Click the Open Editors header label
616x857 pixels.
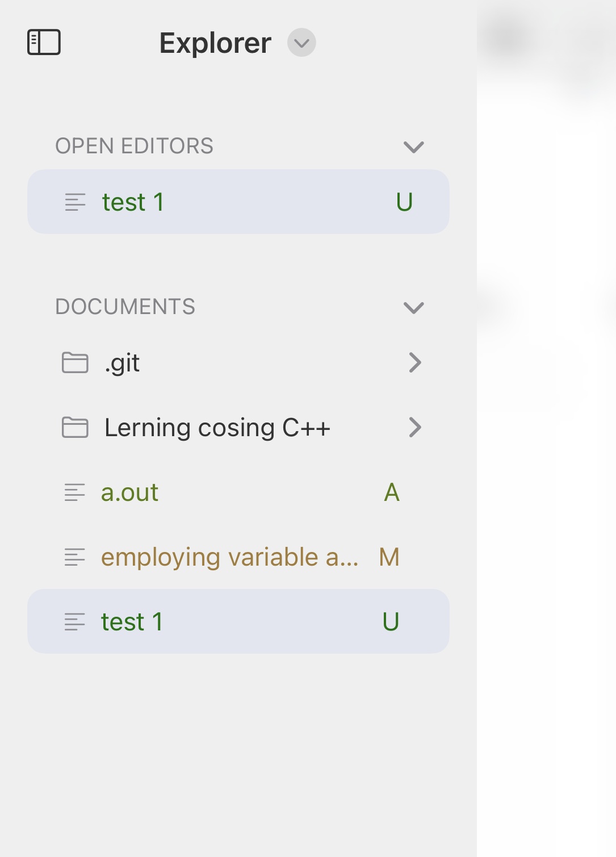tap(134, 146)
